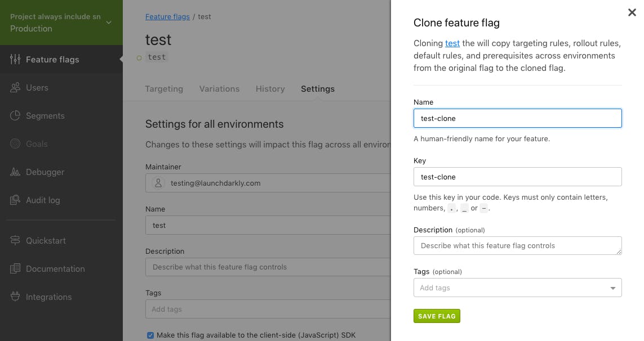Open the Documentation book icon

pyautogui.click(x=15, y=269)
